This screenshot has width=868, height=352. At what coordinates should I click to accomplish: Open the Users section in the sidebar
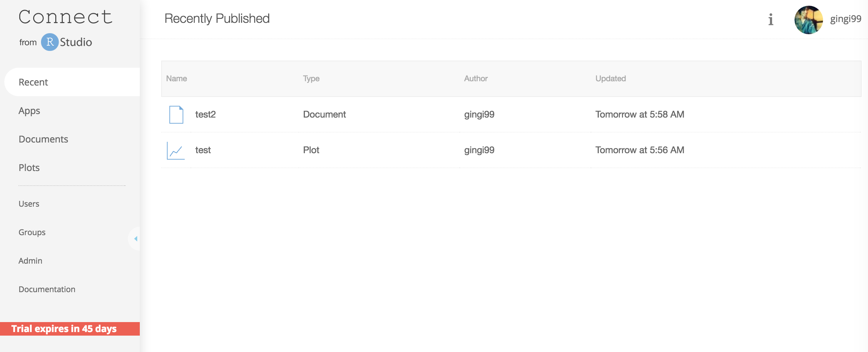[x=29, y=203]
